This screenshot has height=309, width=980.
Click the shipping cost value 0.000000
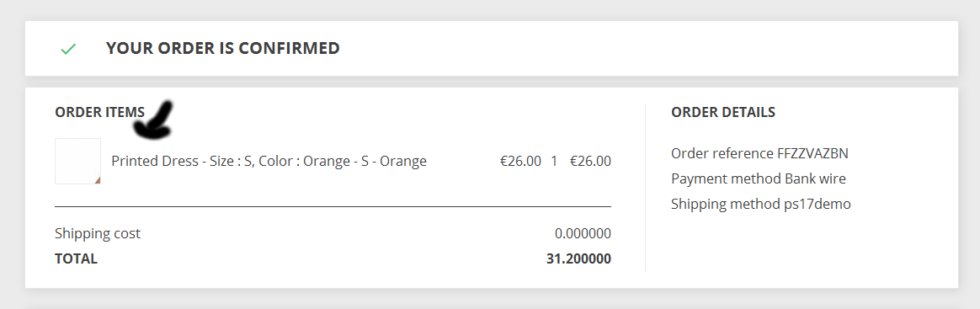pyautogui.click(x=583, y=234)
